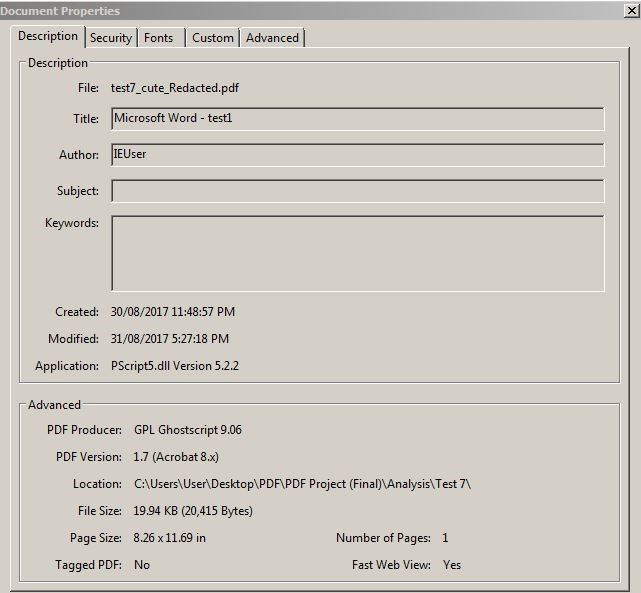Click the Modified: label
641x593 pixels.
tap(73, 339)
